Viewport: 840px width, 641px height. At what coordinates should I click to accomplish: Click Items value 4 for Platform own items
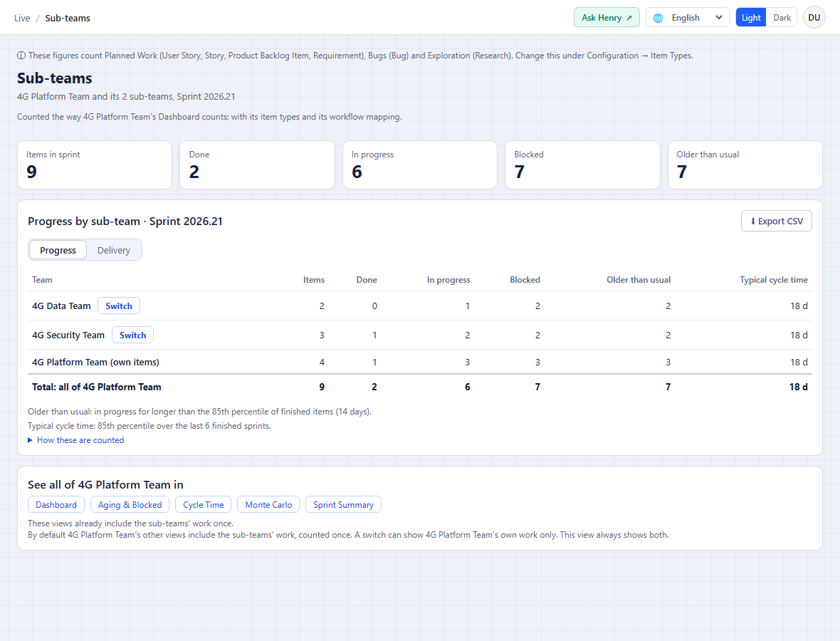pyautogui.click(x=322, y=363)
